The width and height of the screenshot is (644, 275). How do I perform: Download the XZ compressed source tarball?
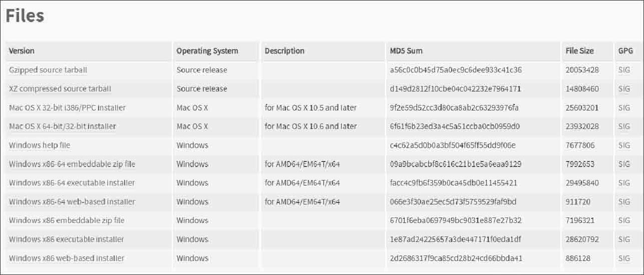tap(60, 89)
